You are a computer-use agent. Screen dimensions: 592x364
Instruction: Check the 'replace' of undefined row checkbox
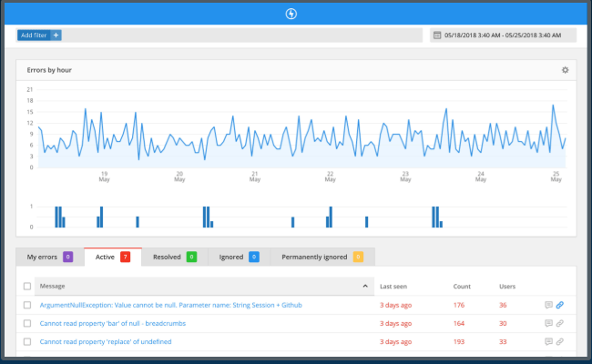27,342
